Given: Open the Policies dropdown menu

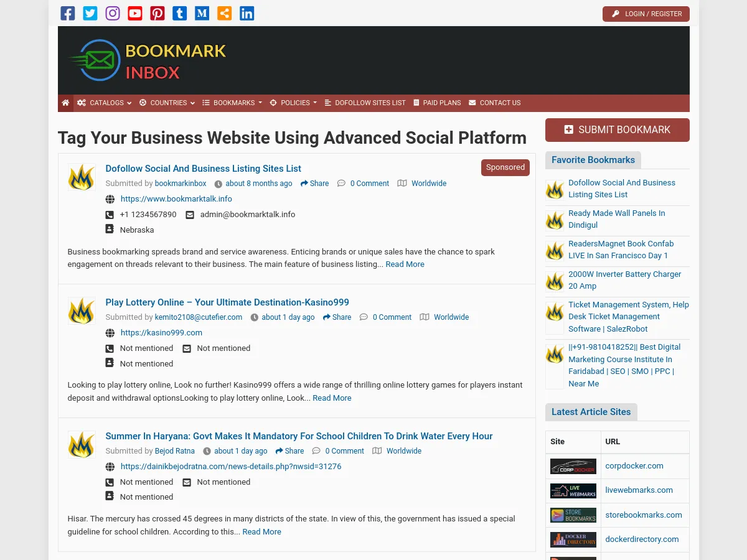Looking at the screenshot, I should [293, 103].
